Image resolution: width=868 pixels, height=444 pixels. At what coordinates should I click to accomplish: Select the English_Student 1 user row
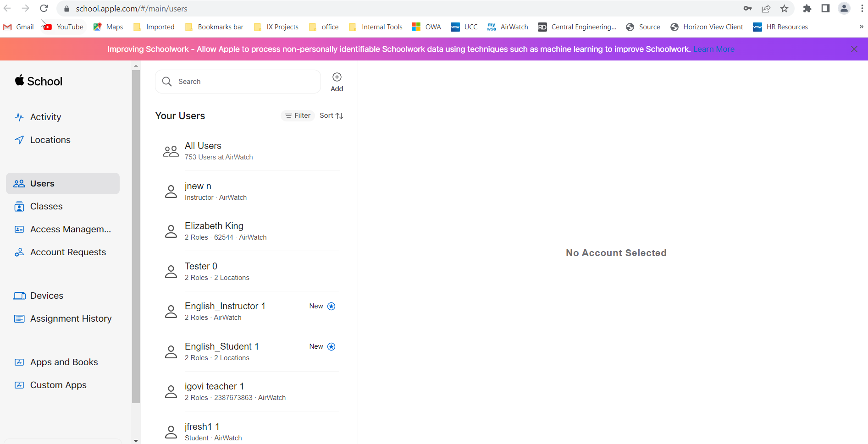click(x=251, y=351)
